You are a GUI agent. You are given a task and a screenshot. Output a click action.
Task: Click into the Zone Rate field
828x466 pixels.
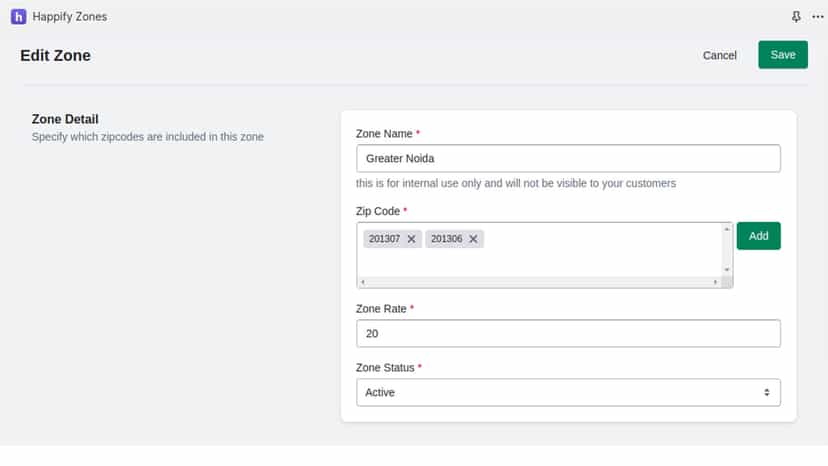(x=568, y=333)
